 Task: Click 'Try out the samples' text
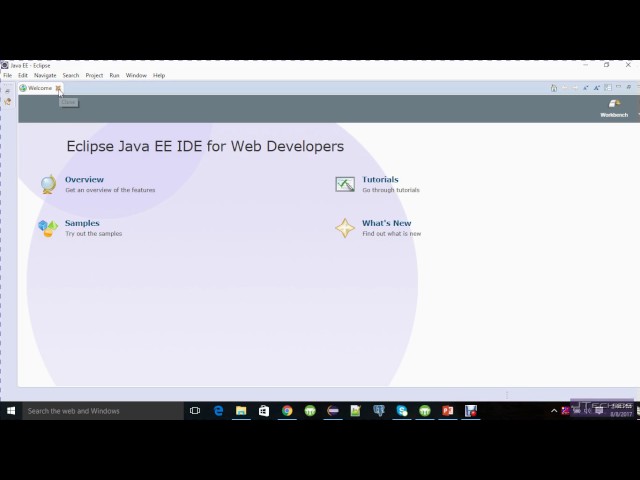click(93, 234)
